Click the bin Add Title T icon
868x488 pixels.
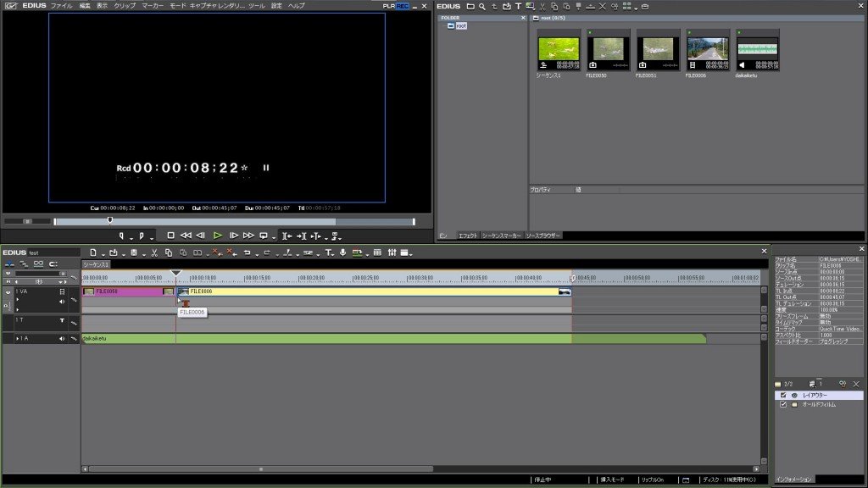[518, 7]
